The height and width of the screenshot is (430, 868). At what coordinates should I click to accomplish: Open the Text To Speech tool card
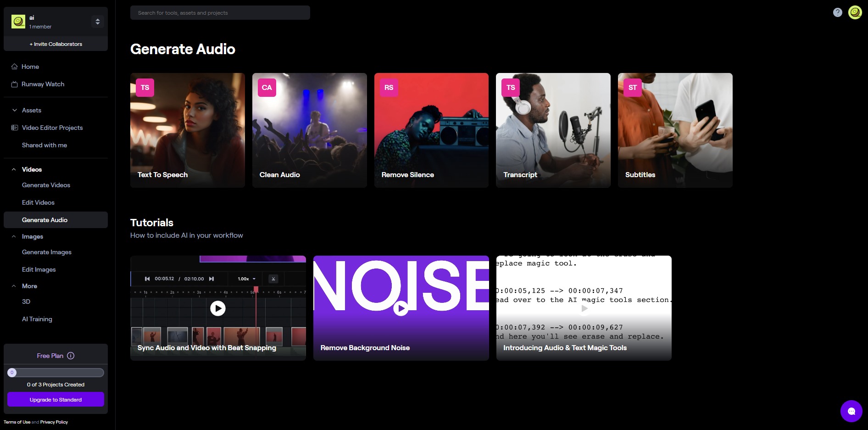pos(188,130)
